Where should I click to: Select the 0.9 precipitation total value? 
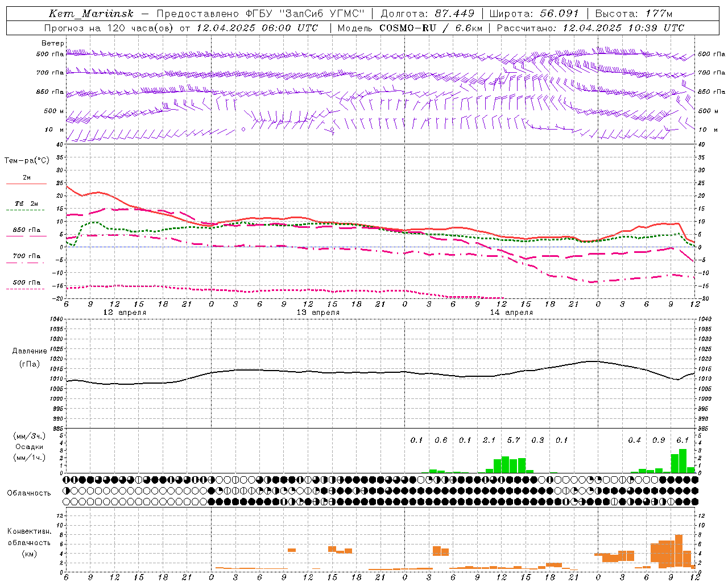(x=659, y=440)
